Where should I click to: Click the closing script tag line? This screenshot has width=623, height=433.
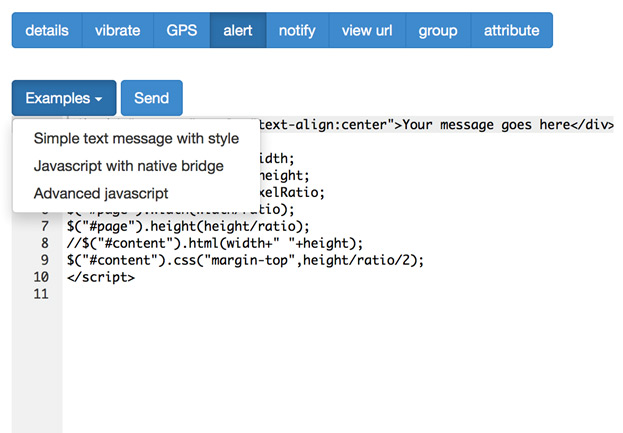tap(101, 277)
